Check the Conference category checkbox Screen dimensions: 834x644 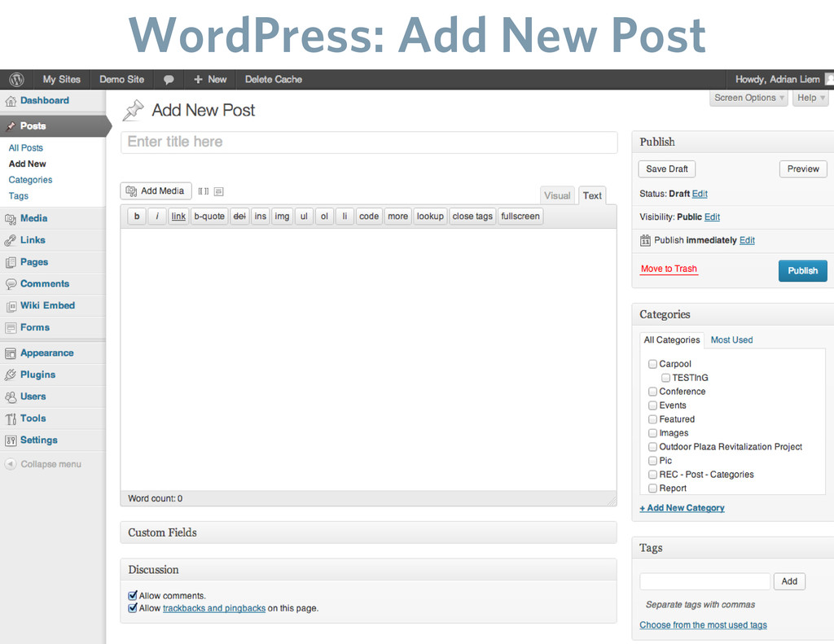point(652,392)
